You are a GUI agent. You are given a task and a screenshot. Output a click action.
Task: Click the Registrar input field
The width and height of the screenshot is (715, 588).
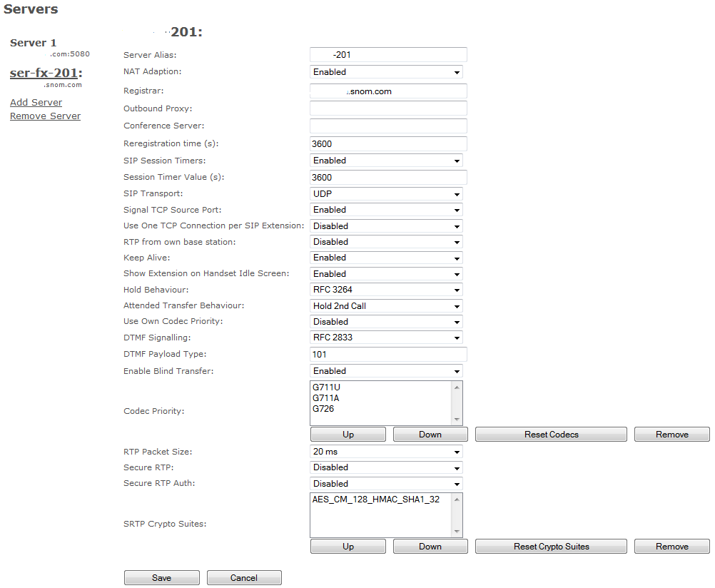(x=388, y=91)
